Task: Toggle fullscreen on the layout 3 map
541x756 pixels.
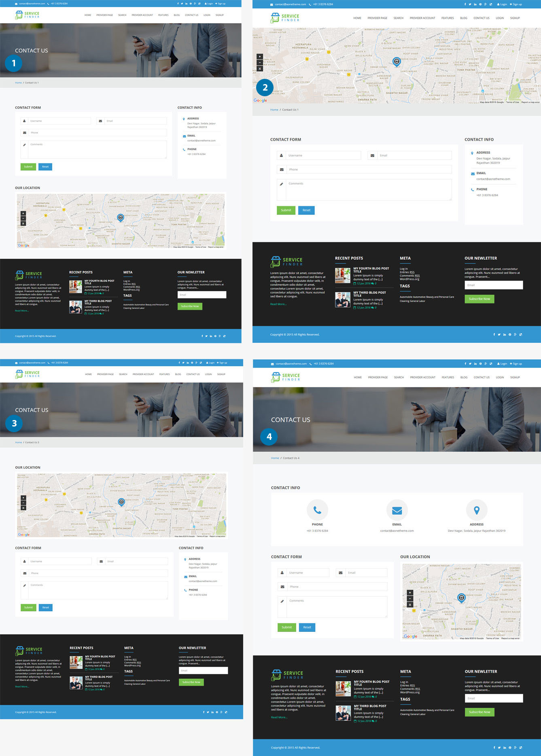Action: point(23,508)
